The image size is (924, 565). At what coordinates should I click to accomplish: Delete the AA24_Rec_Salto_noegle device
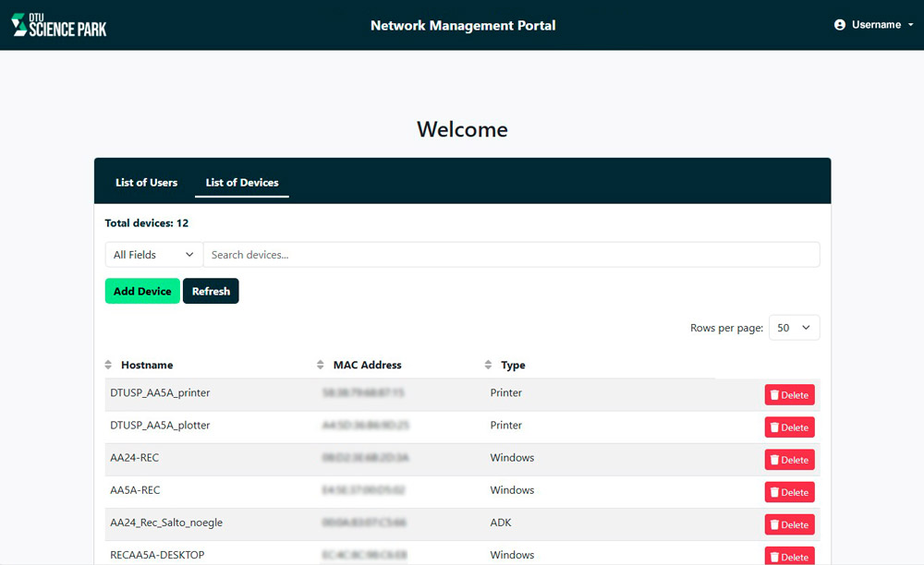[x=789, y=524]
